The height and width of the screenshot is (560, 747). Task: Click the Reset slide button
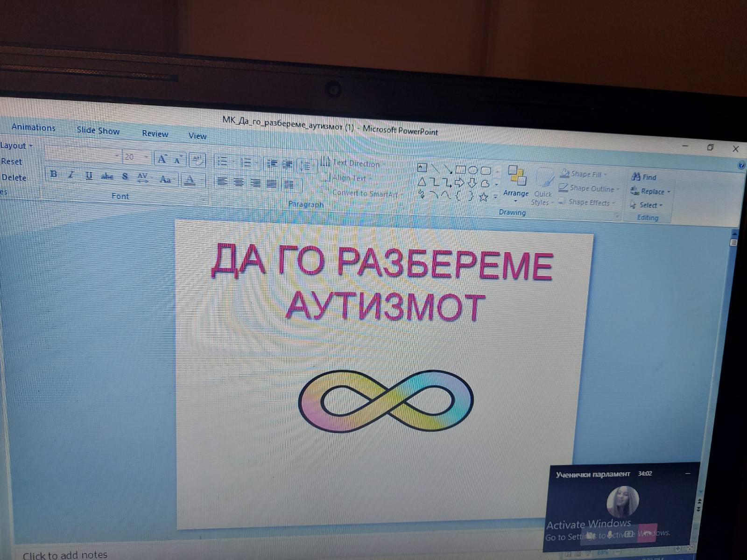12,161
